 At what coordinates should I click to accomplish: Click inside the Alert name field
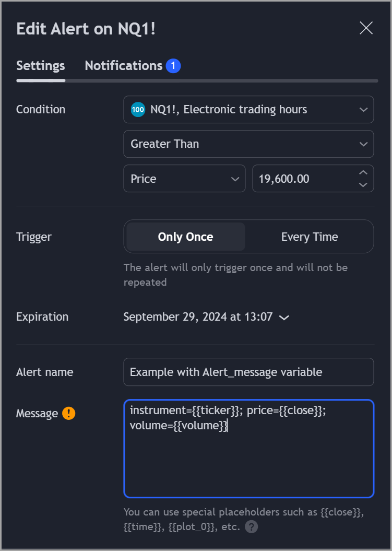pyautogui.click(x=248, y=372)
